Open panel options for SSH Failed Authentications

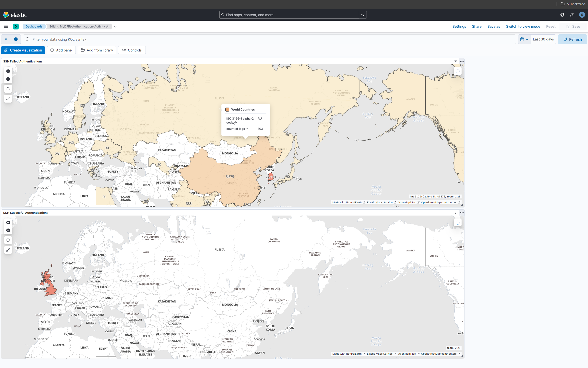[x=462, y=61]
